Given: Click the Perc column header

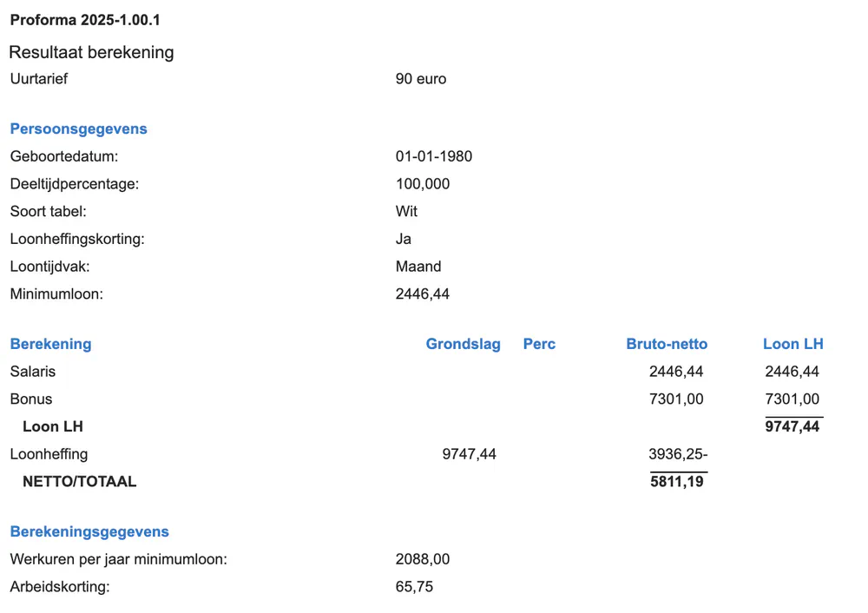Looking at the screenshot, I should pos(539,344).
